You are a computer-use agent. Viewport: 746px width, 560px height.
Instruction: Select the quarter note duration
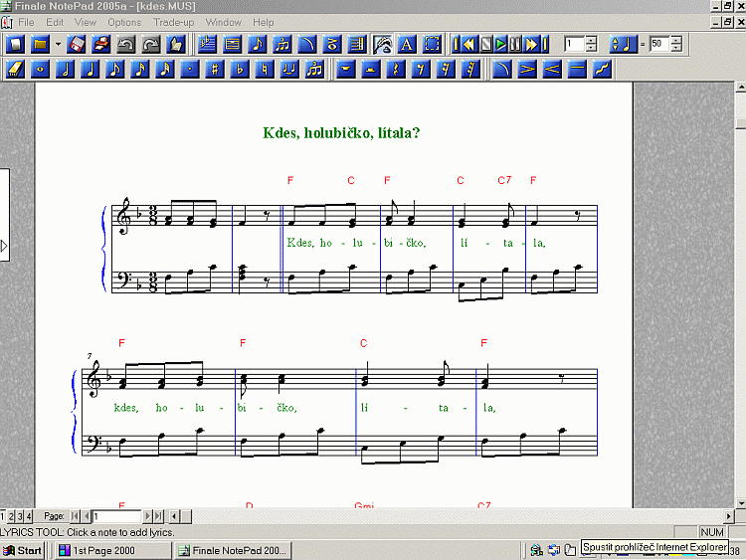pos(91,69)
